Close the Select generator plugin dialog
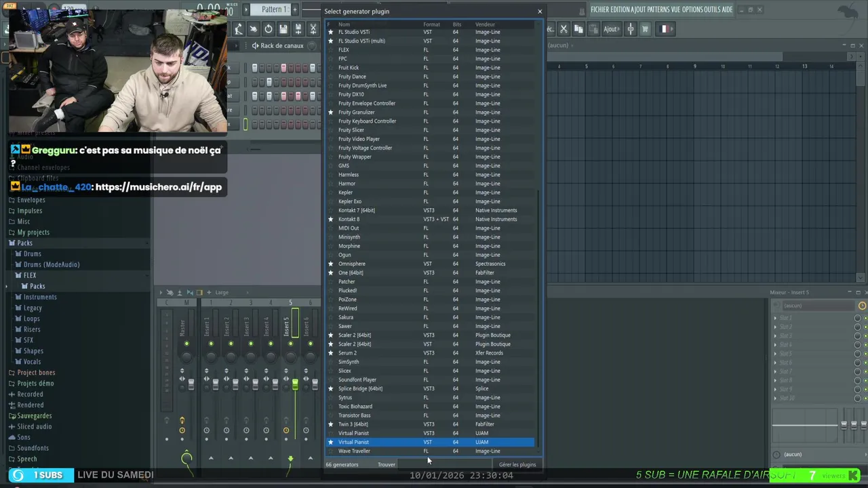868x488 pixels. coord(540,11)
